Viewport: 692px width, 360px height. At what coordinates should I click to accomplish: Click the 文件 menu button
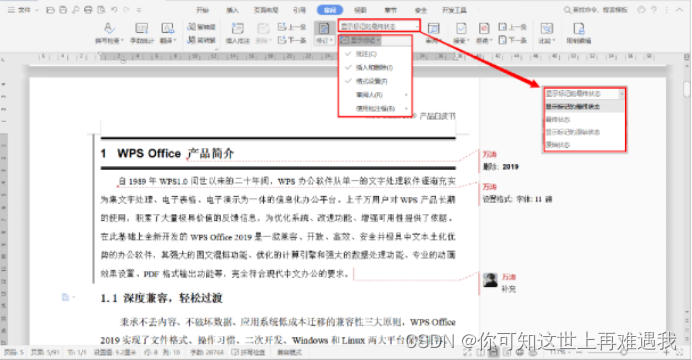(24, 10)
